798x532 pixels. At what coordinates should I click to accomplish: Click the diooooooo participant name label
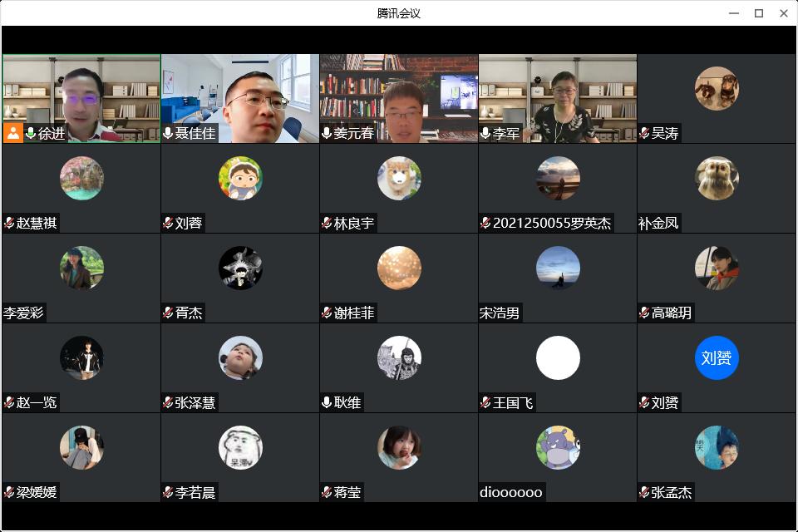tap(510, 492)
